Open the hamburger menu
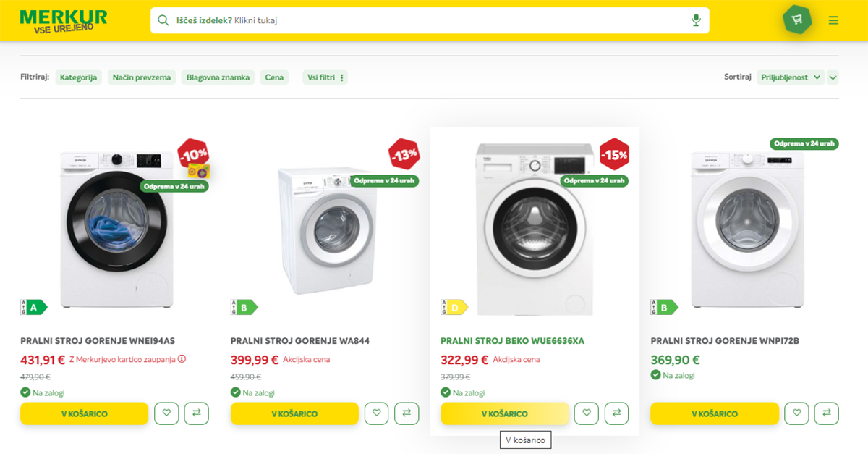 tap(833, 20)
